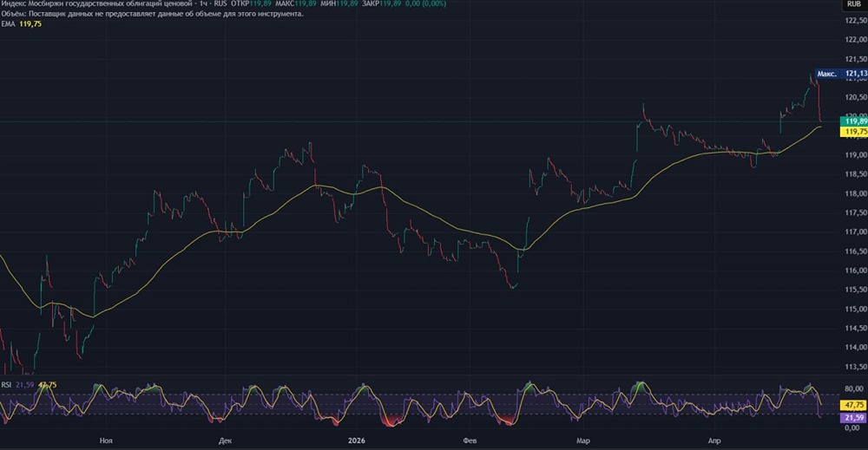Click the 122,50 level on price scale
The width and height of the screenshot is (868, 450).
point(855,21)
